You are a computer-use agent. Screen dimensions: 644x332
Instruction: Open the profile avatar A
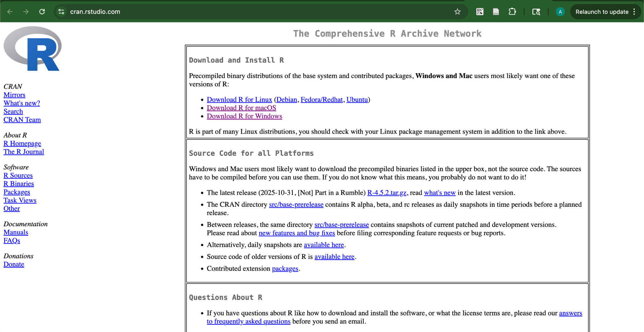coord(560,12)
